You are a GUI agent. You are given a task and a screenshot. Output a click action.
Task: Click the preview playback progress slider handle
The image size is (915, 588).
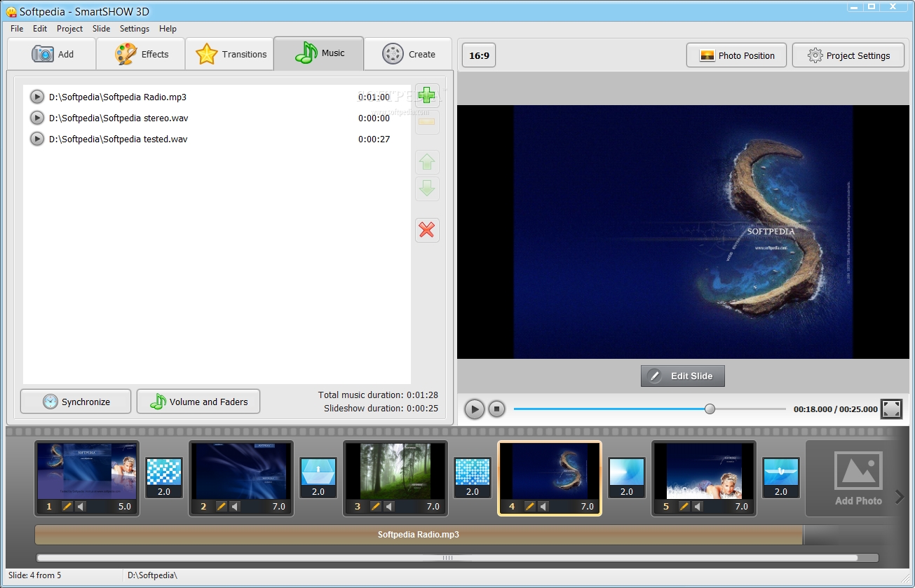point(710,409)
